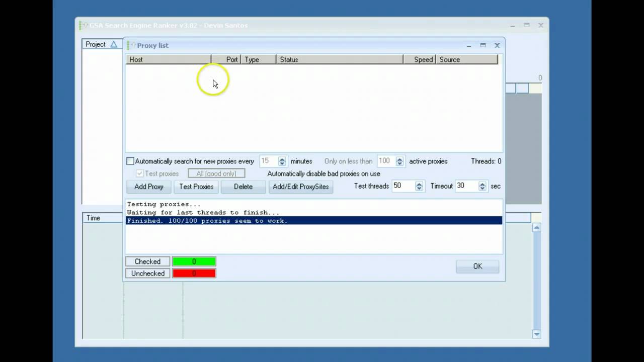
Task: Adjust the Timeout spinner arrows
Action: 482,186
